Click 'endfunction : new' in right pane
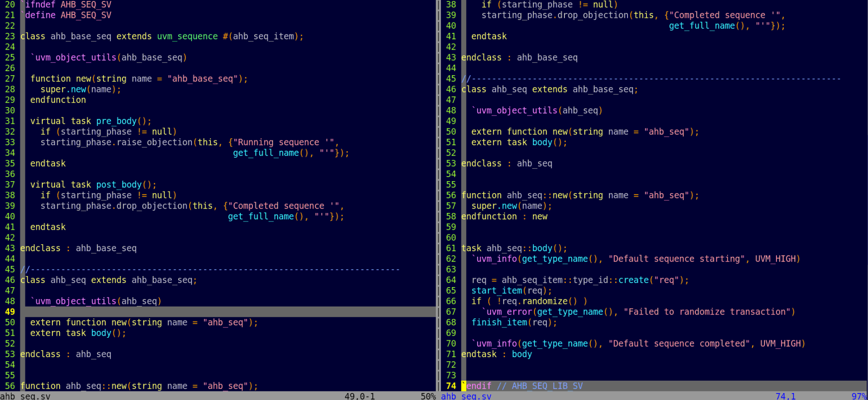This screenshot has width=868, height=400. point(504,216)
